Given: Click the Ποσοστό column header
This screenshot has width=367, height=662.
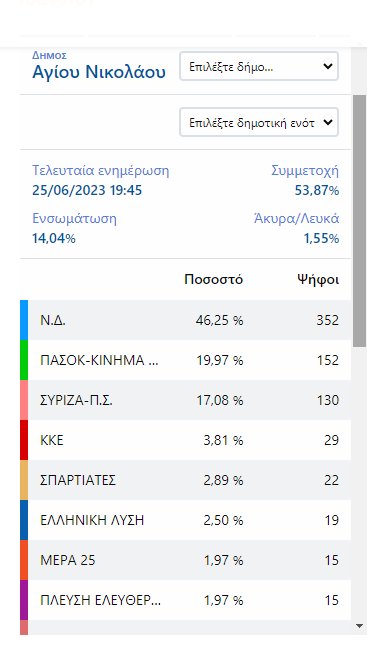Looking at the screenshot, I should pyautogui.click(x=214, y=279).
